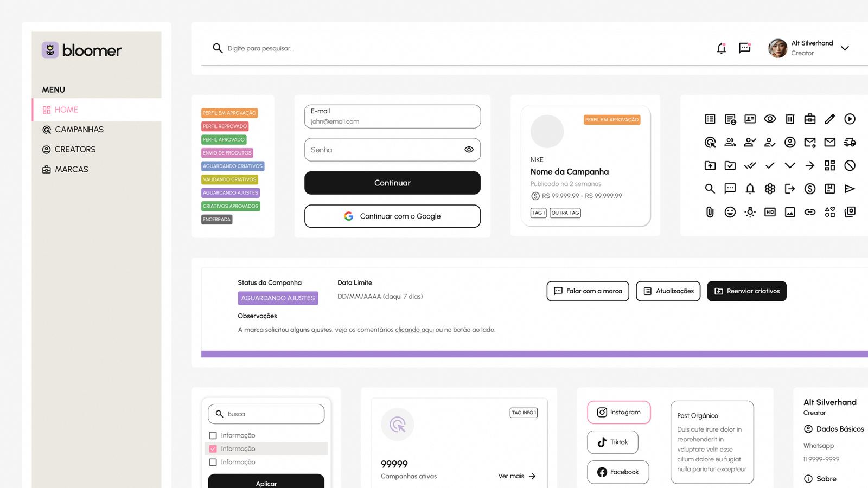The width and height of the screenshot is (868, 488).
Task: Click the Reenviar criativos button
Action: tap(747, 291)
